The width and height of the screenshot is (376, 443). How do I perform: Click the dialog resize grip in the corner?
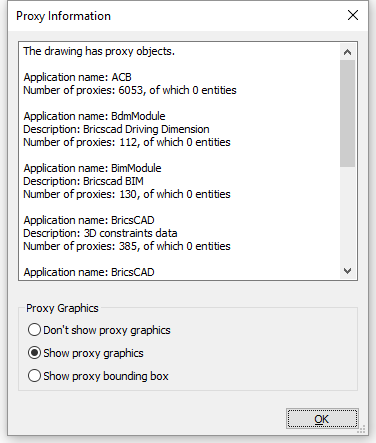click(x=362, y=429)
